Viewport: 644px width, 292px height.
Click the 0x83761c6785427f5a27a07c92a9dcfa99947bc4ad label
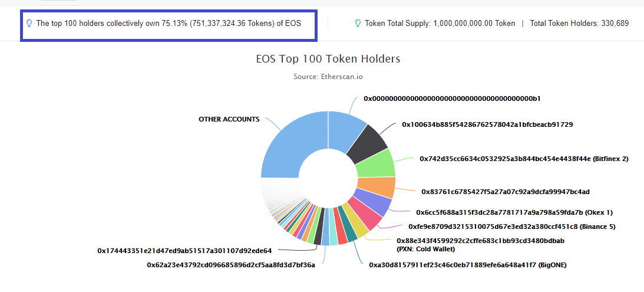pyautogui.click(x=506, y=192)
